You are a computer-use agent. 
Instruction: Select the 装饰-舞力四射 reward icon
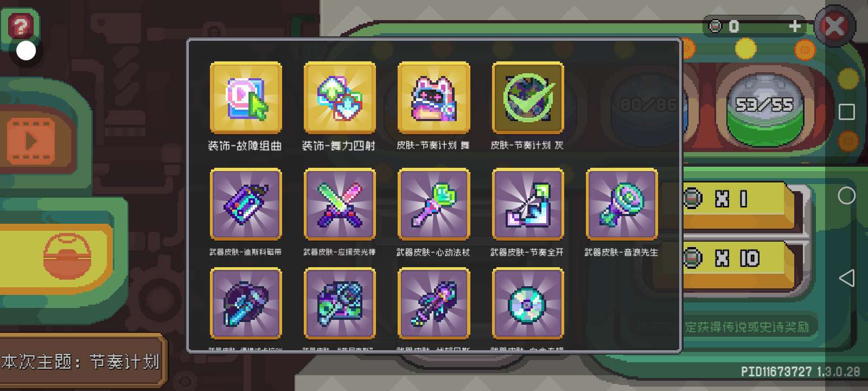click(340, 98)
